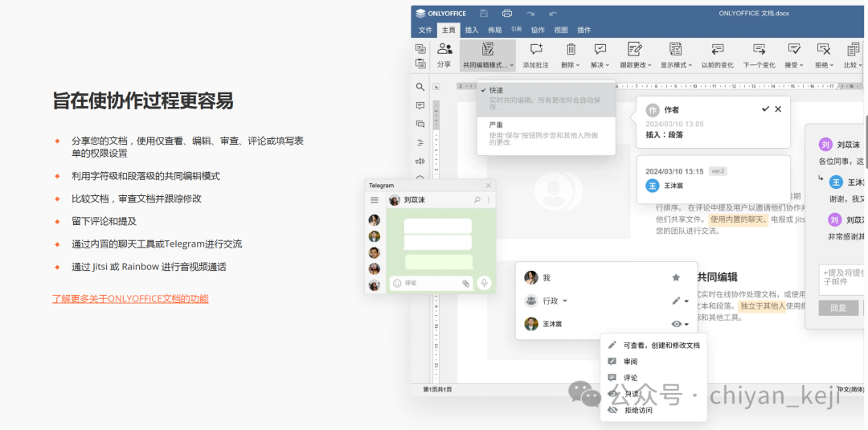The image size is (868, 430).
Task: Click star icon next to 我
Action: (x=675, y=277)
